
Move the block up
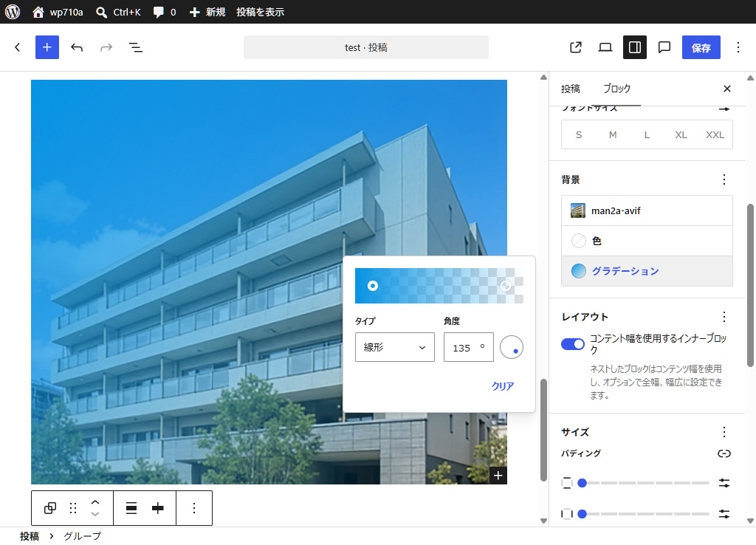(x=95, y=502)
